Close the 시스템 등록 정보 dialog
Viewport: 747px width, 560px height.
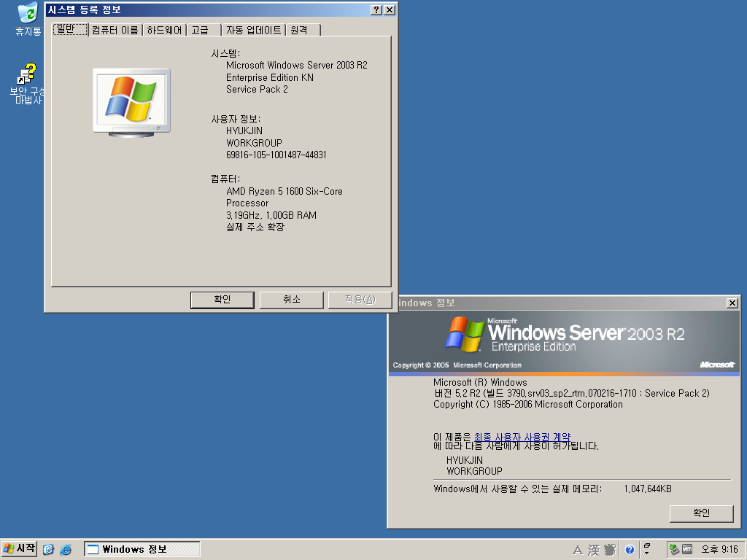[x=390, y=10]
